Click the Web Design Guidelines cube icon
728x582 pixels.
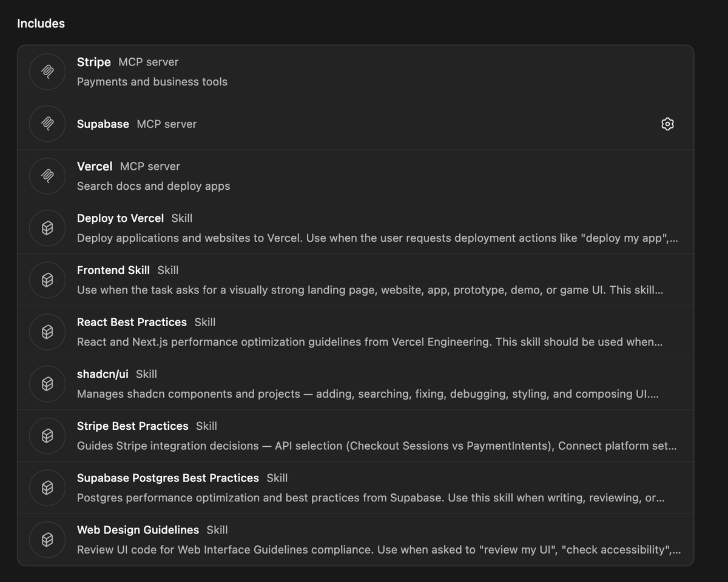(47, 540)
